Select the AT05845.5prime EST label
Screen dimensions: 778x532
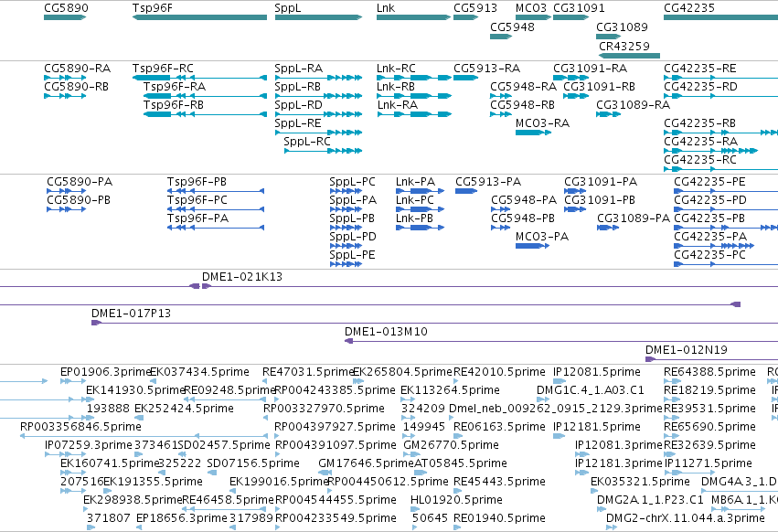(x=461, y=463)
